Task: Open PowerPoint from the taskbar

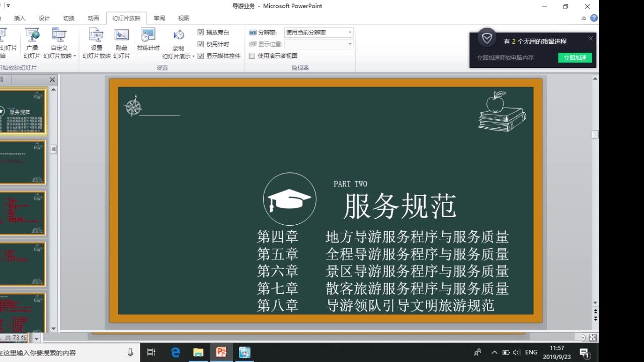Action: [x=221, y=352]
